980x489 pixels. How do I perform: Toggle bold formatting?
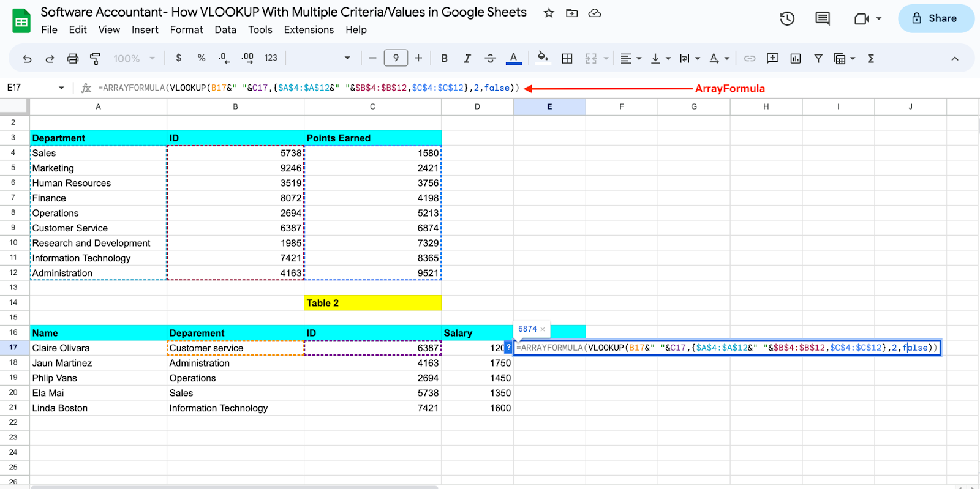tap(444, 58)
